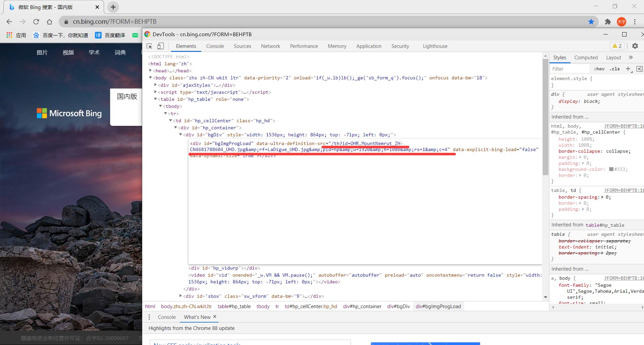Click Bing 学术 navigation link
Screen dimensions: 644x345
(x=94, y=53)
